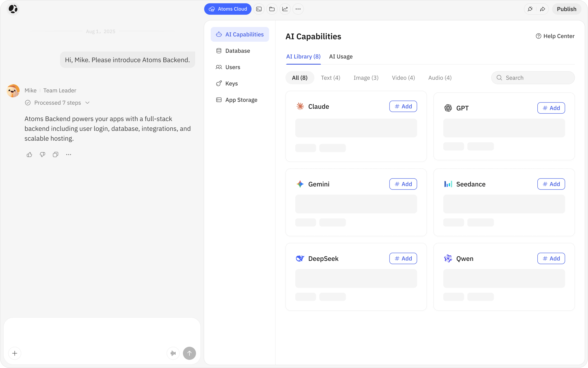Viewport: 588px width, 368px height.
Task: Add the Gemini model
Action: pyautogui.click(x=403, y=184)
